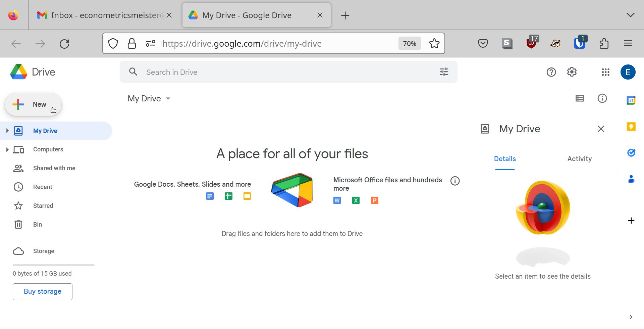The height and width of the screenshot is (329, 644).
Task: Open a new browser tab
Action: [x=345, y=15]
